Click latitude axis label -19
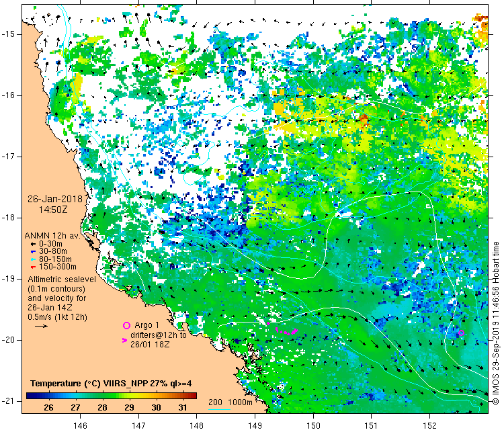This screenshot has height=430, width=504. click(x=7, y=279)
